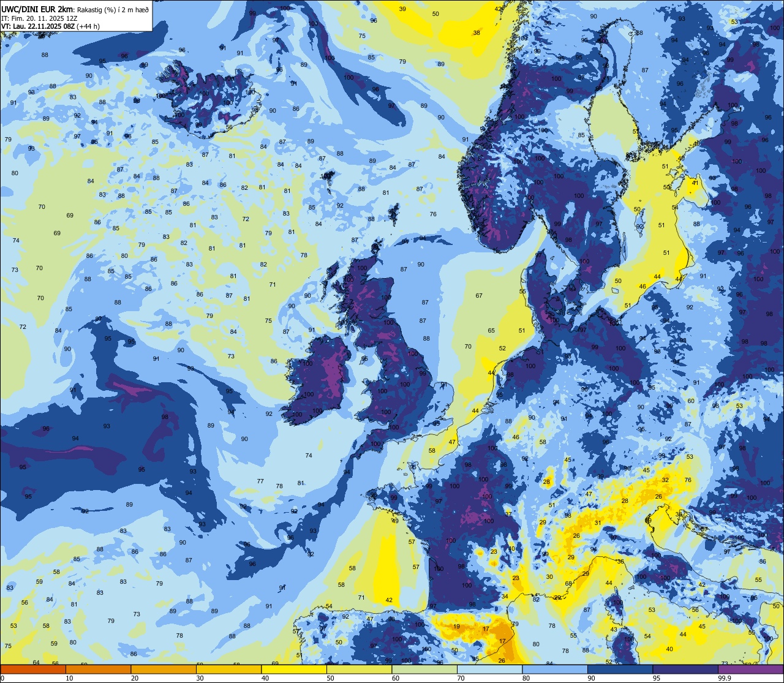Click the 70–80 pale blue legend swatch
The height and width of the screenshot is (683, 784).
(489, 670)
